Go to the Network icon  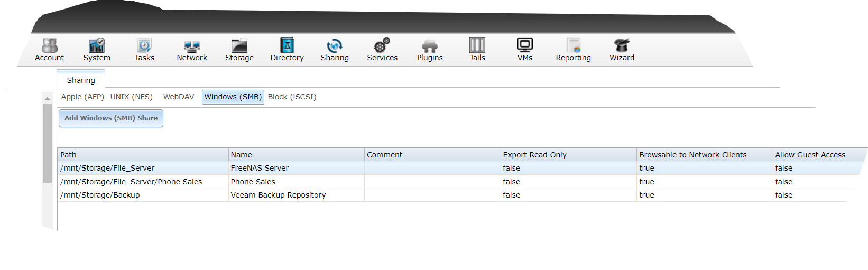192,46
